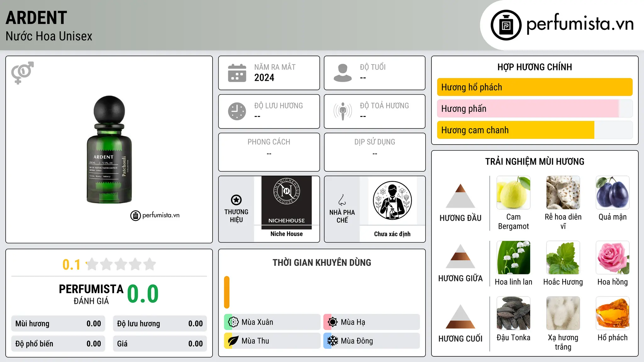Image resolution: width=644 pixels, height=362 pixels.
Task: Open the Cam Bergamot note image
Action: tap(514, 193)
